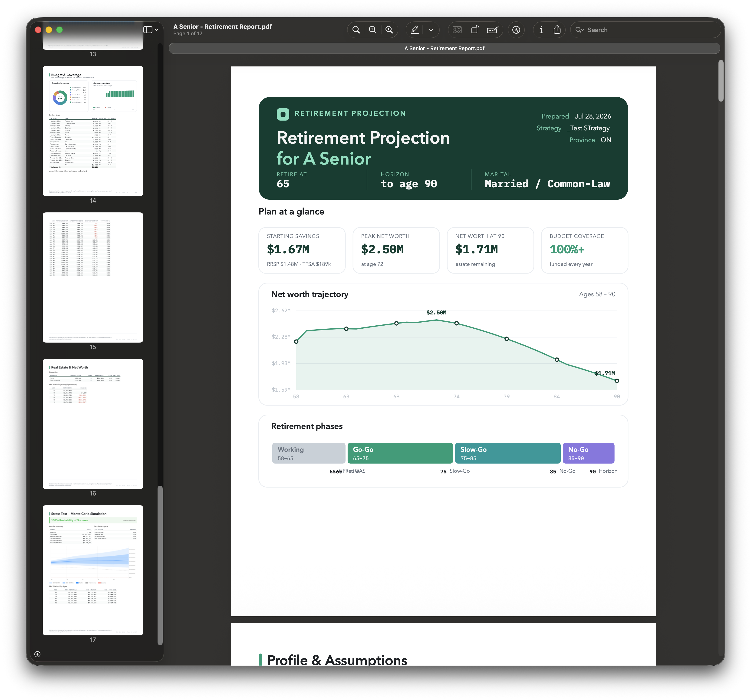Focus the Search field
This screenshot has height=700, width=751.
[646, 30]
